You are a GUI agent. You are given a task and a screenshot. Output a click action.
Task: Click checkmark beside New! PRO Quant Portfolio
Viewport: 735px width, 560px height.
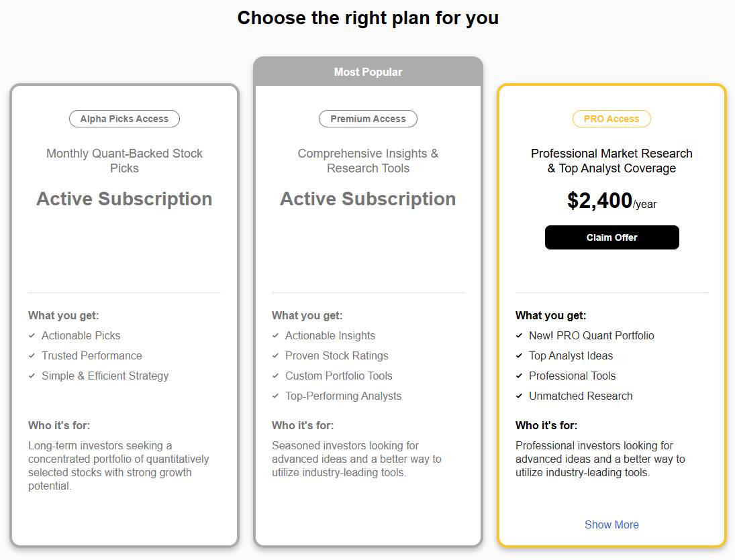520,335
